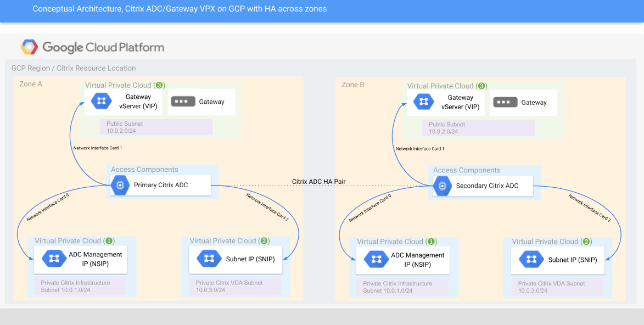This screenshot has height=325, width=644.
Task: Click Zone A Public Subnet 10.0.2.0/24 box
Action: pyautogui.click(x=156, y=127)
